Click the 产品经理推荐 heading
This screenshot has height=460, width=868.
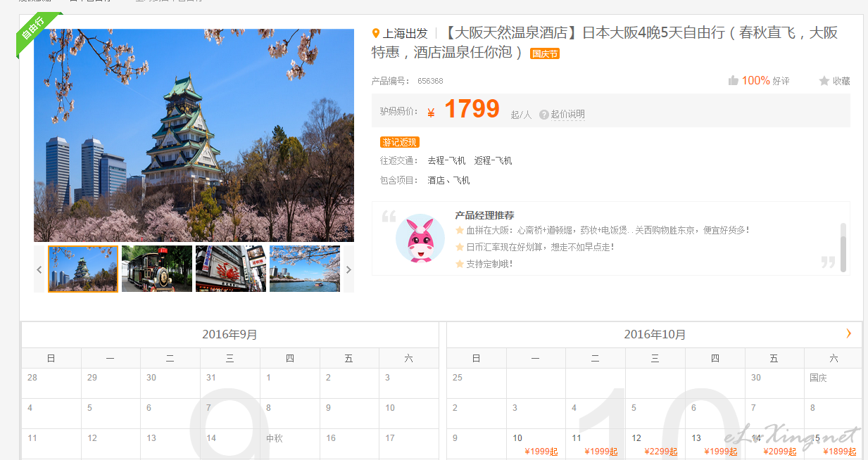484,215
